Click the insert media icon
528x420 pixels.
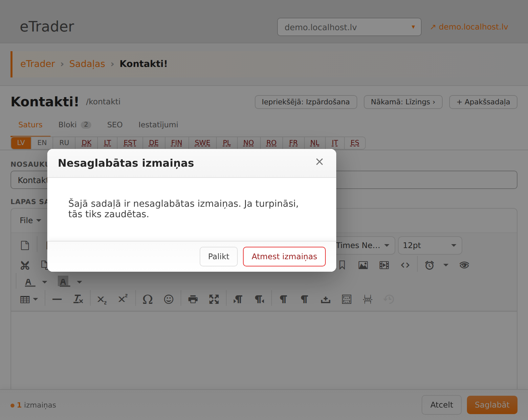pos(384,265)
